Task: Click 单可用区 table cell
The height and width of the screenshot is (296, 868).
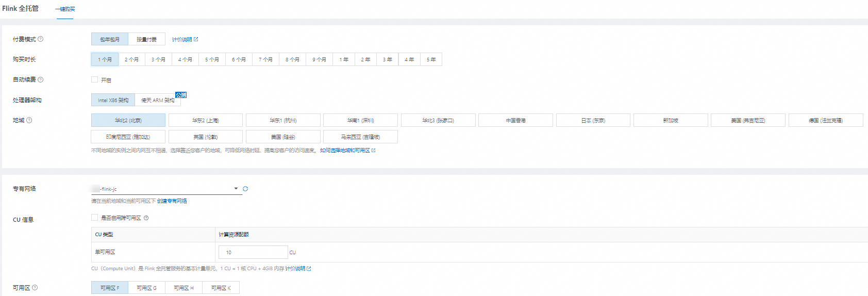Action: (x=153, y=252)
